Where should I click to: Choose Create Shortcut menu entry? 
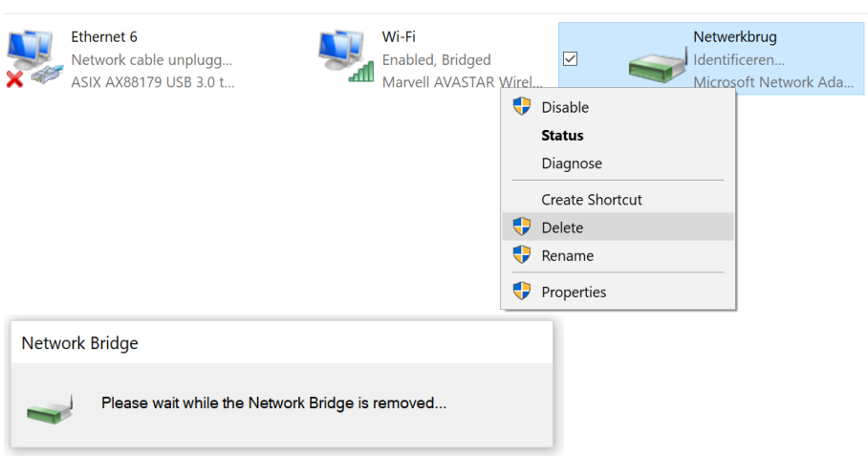click(592, 200)
